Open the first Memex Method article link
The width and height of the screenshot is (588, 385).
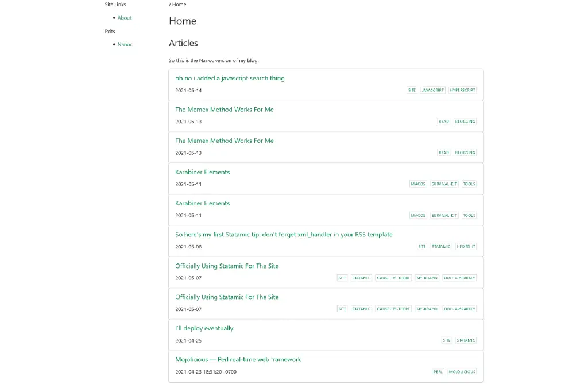coord(224,110)
